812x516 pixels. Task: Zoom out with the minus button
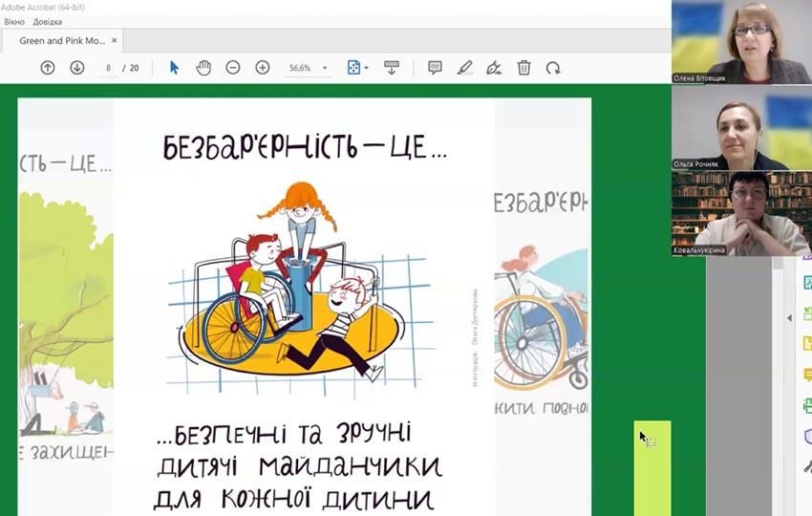[x=233, y=68]
